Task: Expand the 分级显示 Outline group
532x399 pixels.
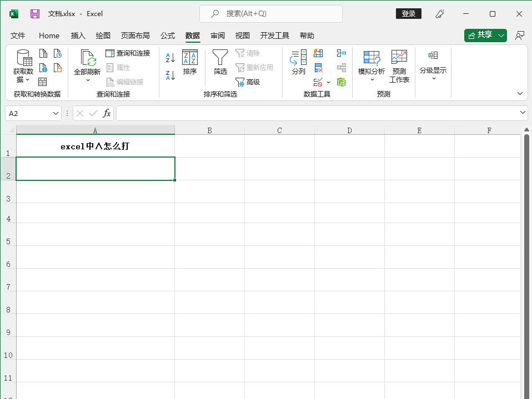Action: point(433,67)
